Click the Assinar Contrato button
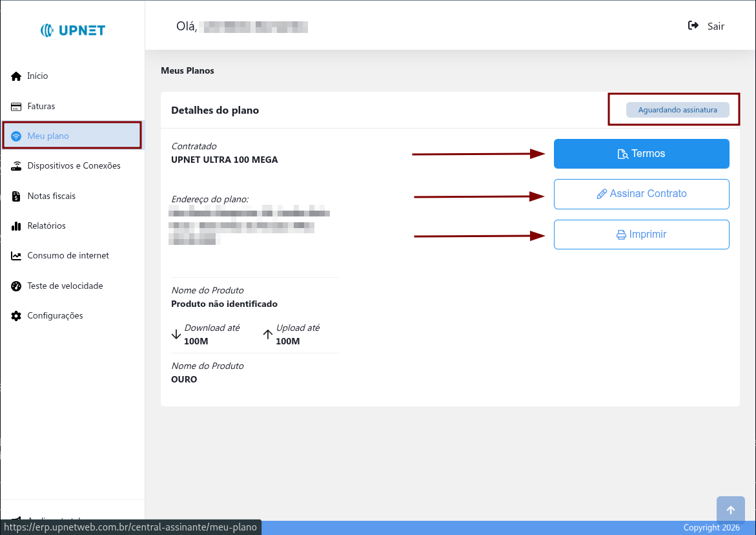This screenshot has height=535, width=756. point(641,194)
